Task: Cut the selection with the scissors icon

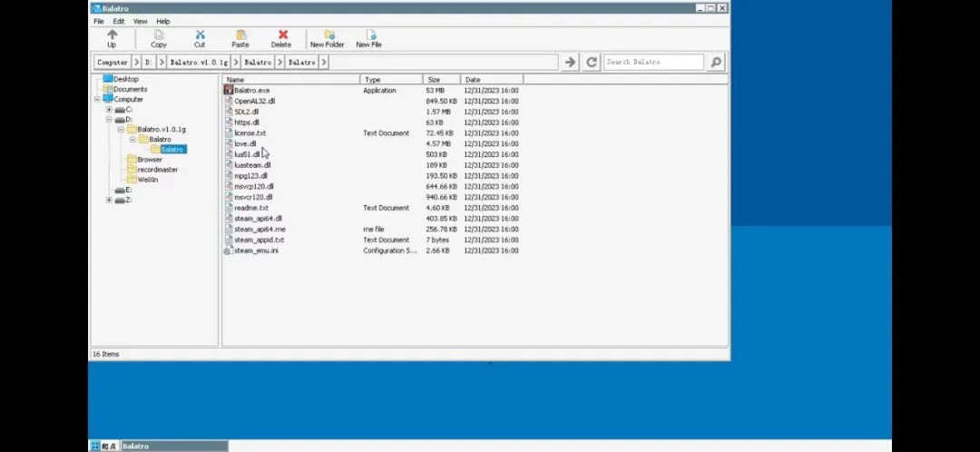Action: point(200,39)
